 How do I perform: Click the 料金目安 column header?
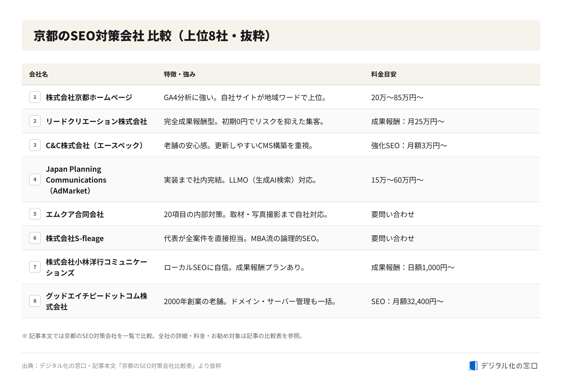pos(384,74)
